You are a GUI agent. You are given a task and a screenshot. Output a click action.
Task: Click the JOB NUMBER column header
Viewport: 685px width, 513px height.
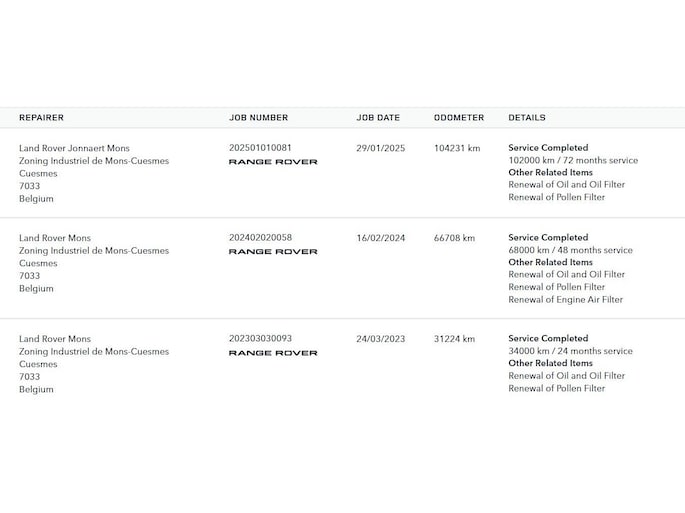point(258,118)
